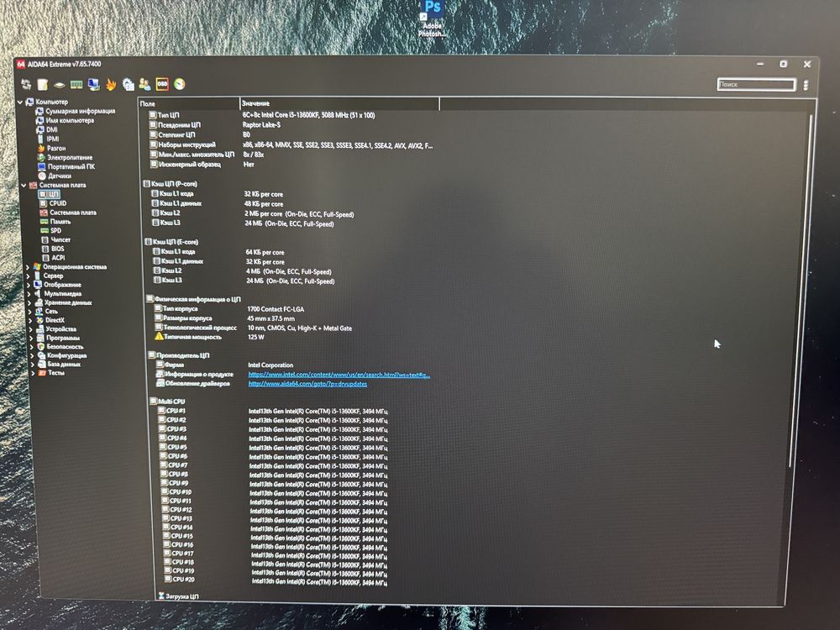Open База данных tree item

pyautogui.click(x=59, y=364)
